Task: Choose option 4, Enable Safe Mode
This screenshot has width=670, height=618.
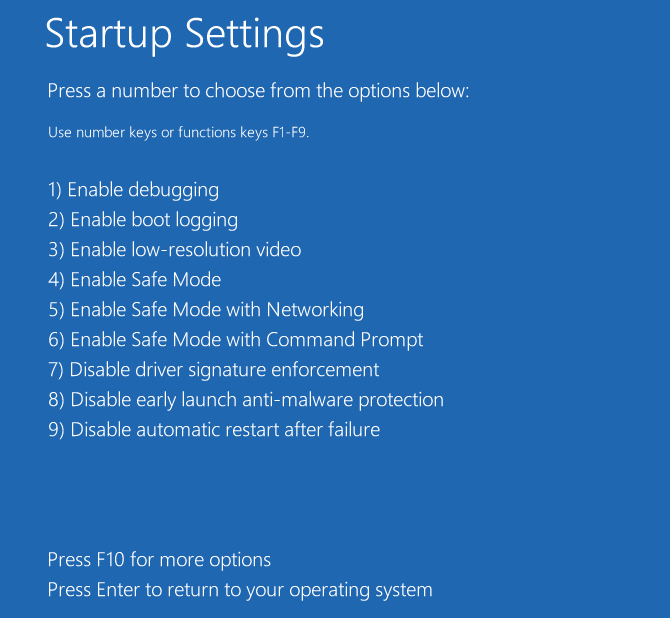Action: [x=134, y=280]
